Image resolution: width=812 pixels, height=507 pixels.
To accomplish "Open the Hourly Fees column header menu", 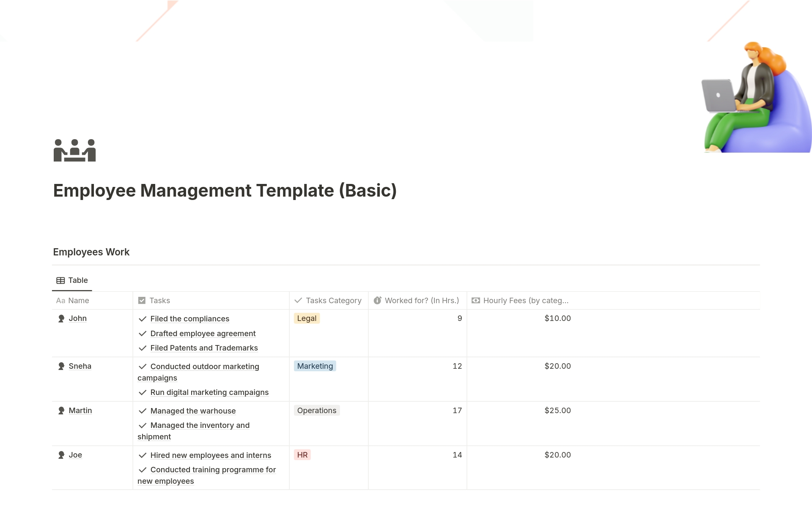I will point(527,300).
